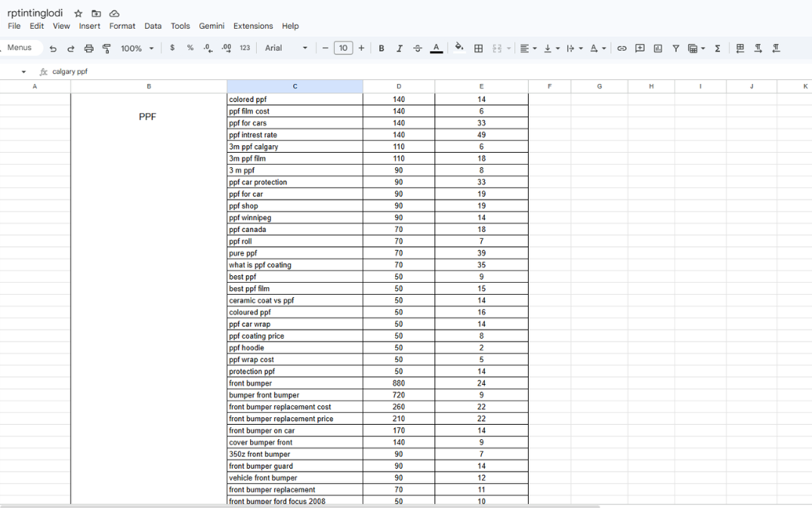812x508 pixels.
Task: Star the rptintinglodi document
Action: tap(79, 14)
